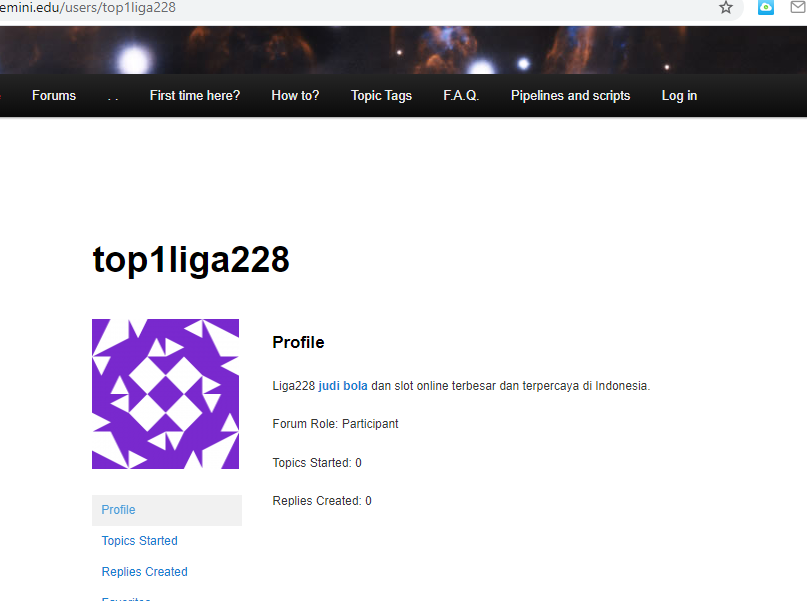Click the Log in link

(x=679, y=96)
